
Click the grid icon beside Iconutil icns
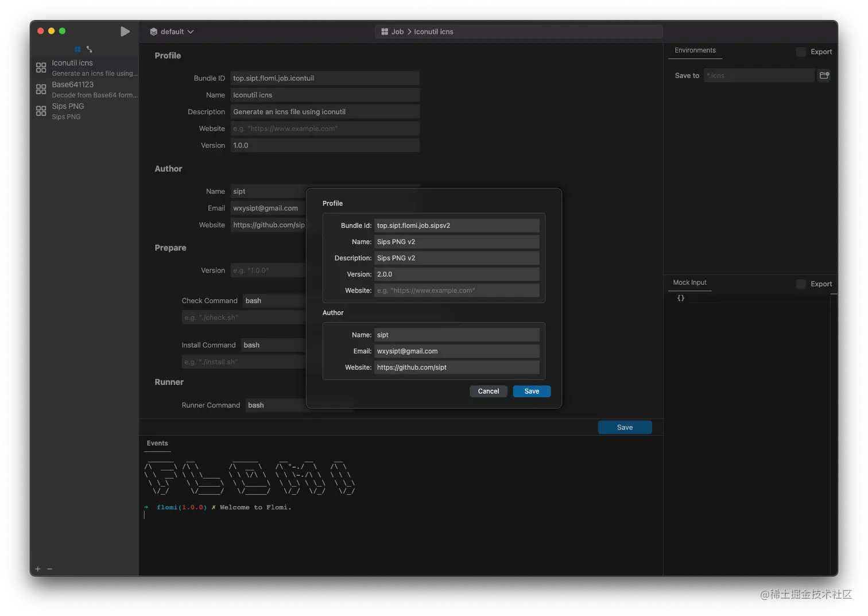click(x=41, y=68)
